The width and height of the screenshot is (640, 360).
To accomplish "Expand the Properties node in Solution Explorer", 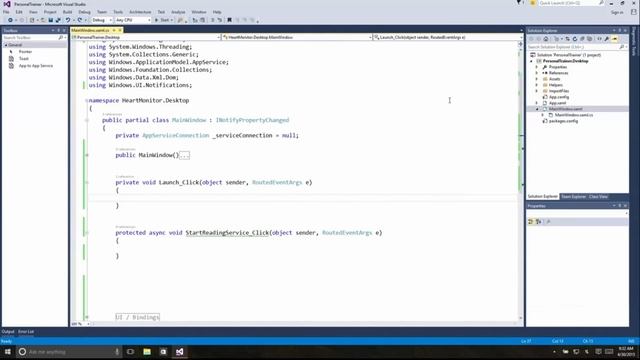I will 537,67.
